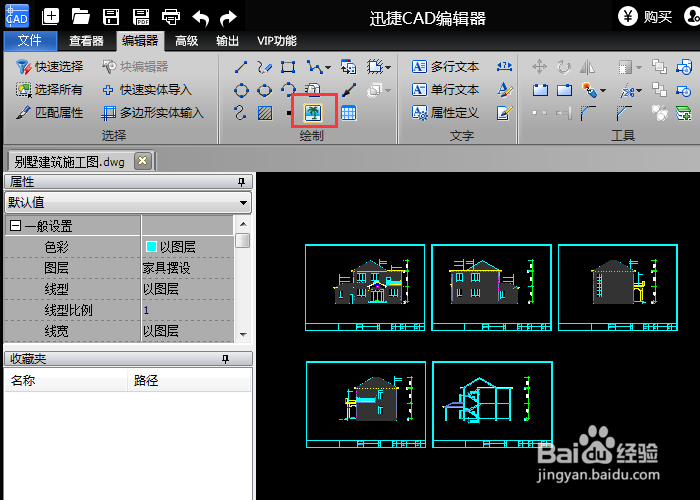Pin the 属性 panel

tap(242, 182)
